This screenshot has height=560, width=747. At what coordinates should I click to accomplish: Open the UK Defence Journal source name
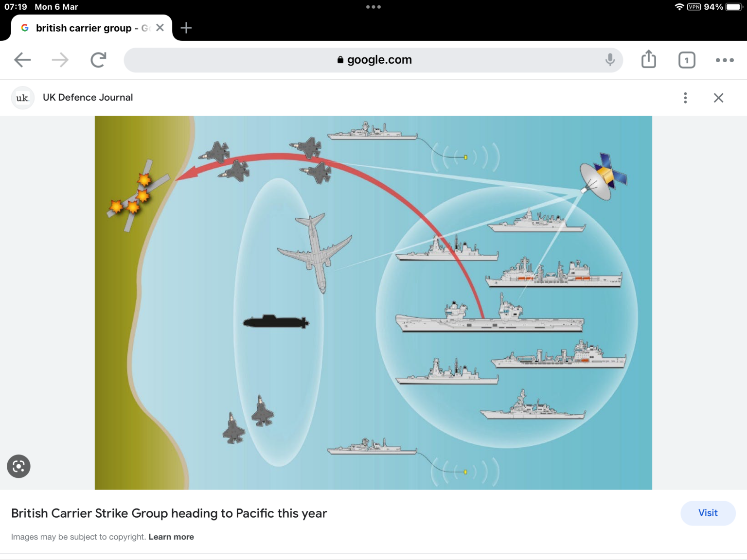(x=88, y=97)
